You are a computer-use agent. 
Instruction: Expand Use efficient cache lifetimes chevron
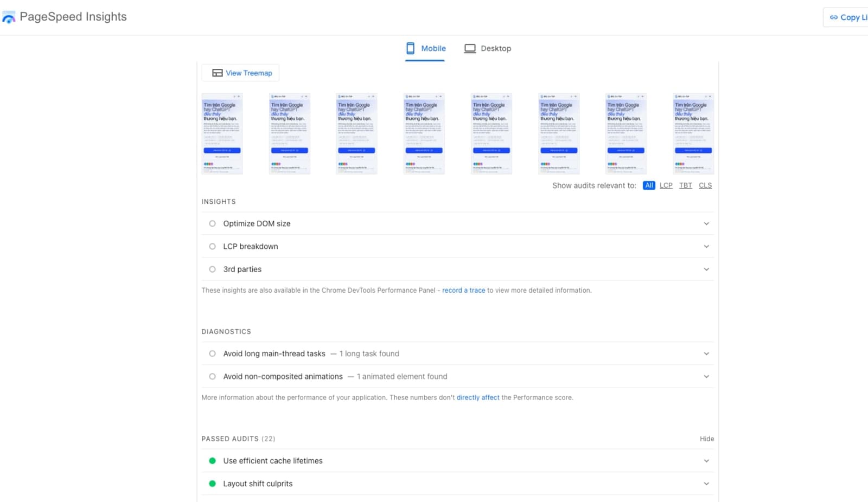click(x=706, y=461)
